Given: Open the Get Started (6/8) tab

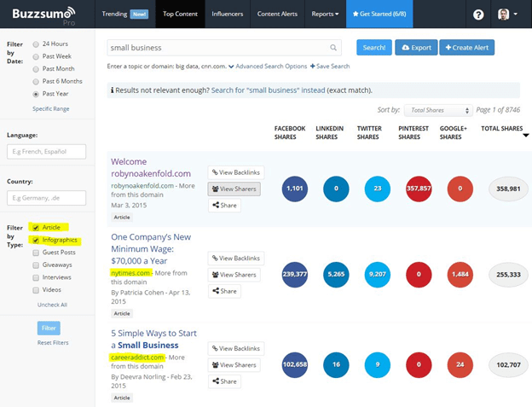Looking at the screenshot, I should pos(379,14).
